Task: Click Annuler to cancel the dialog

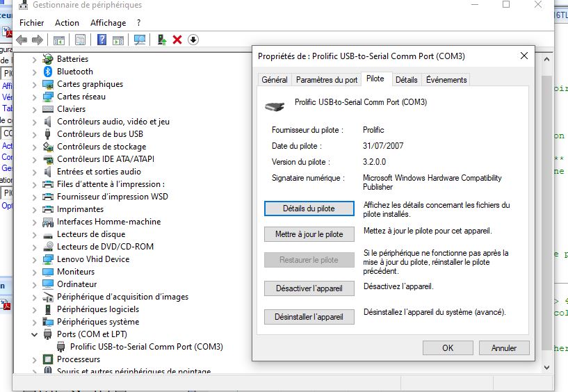Action: 504,348
